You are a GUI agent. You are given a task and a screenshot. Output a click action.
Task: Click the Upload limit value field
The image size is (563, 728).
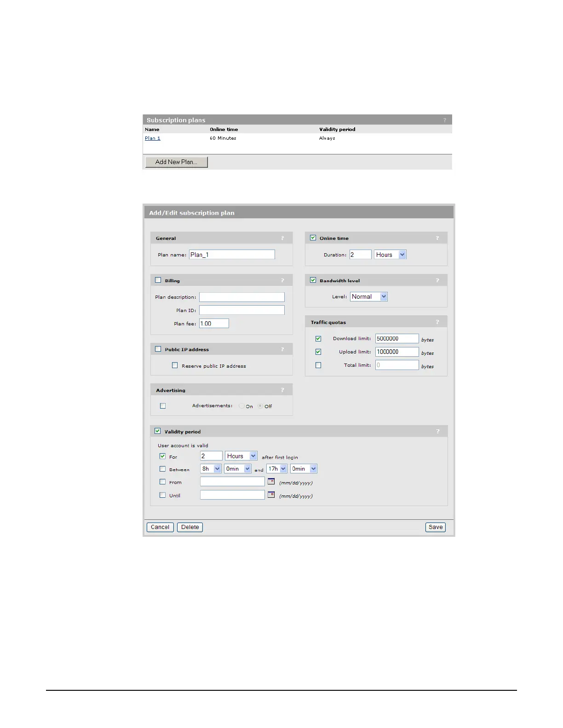(397, 352)
